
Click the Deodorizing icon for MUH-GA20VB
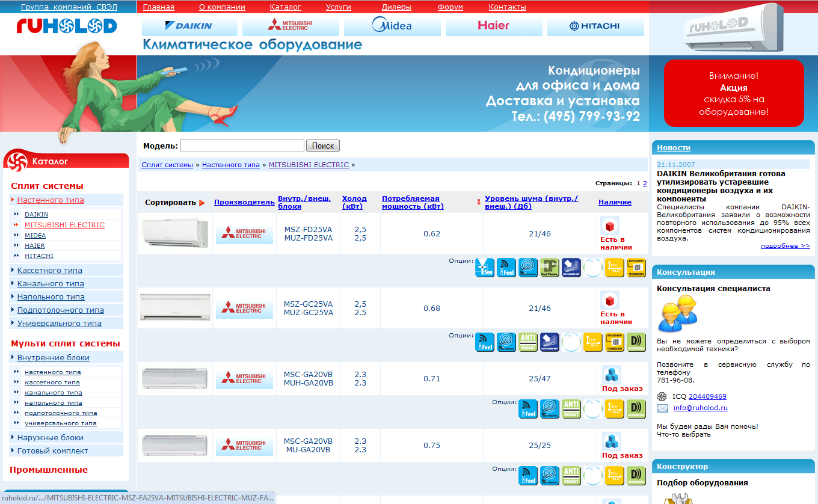[x=636, y=409]
